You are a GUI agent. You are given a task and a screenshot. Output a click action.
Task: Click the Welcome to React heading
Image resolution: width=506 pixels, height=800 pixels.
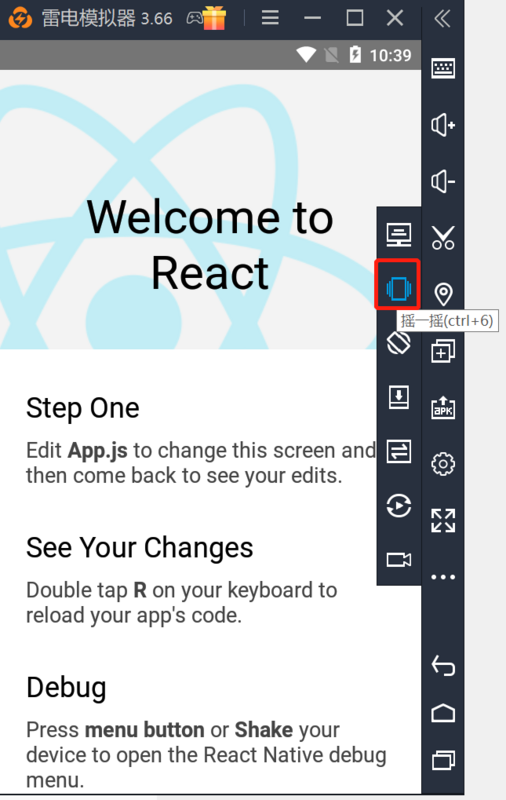tap(210, 245)
